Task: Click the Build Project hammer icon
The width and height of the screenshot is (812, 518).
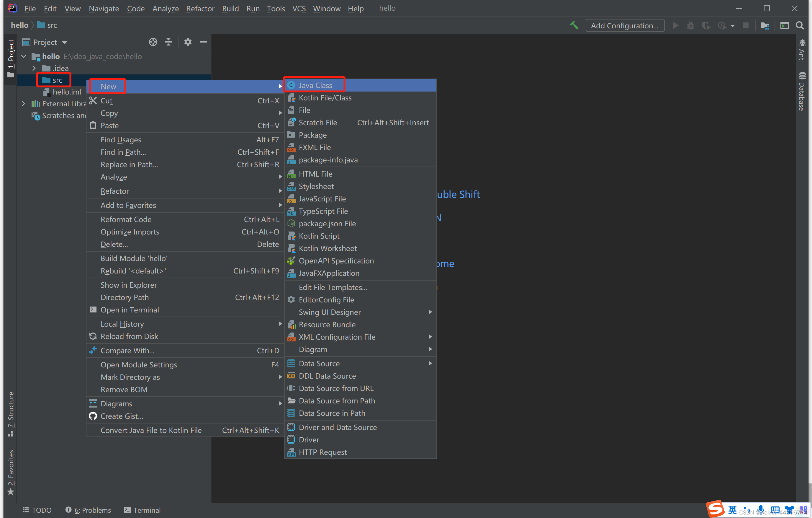Action: pyautogui.click(x=574, y=25)
